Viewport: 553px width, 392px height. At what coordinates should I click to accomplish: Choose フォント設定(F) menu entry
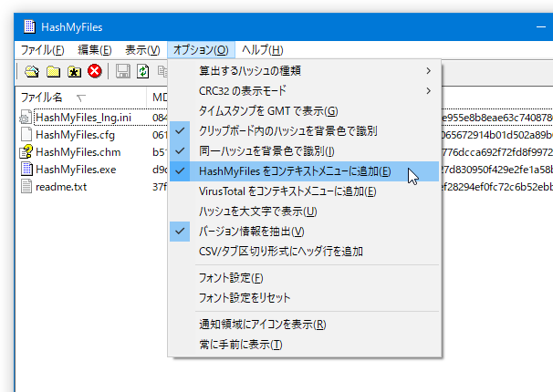tap(305, 278)
